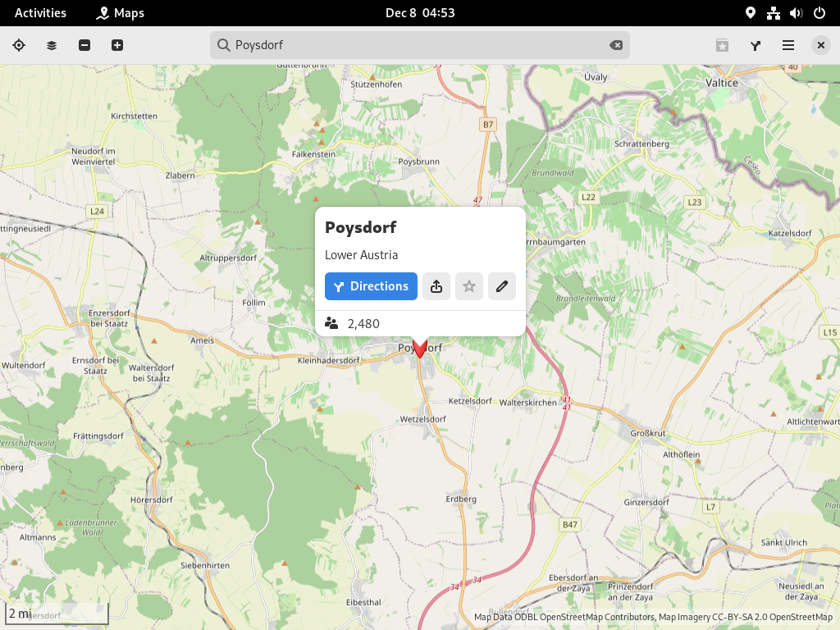Viewport: 840px width, 630px height.
Task: Click the Schrattenberg label on map
Action: [641, 144]
